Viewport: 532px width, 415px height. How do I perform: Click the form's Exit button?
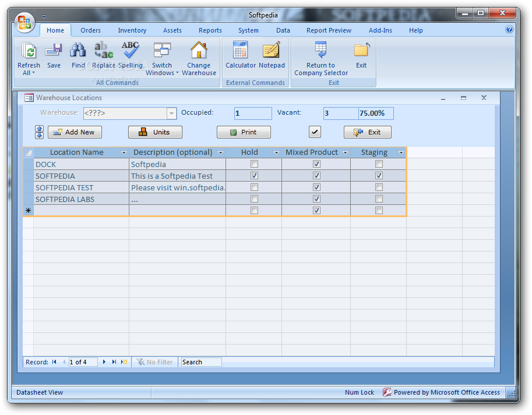[368, 132]
